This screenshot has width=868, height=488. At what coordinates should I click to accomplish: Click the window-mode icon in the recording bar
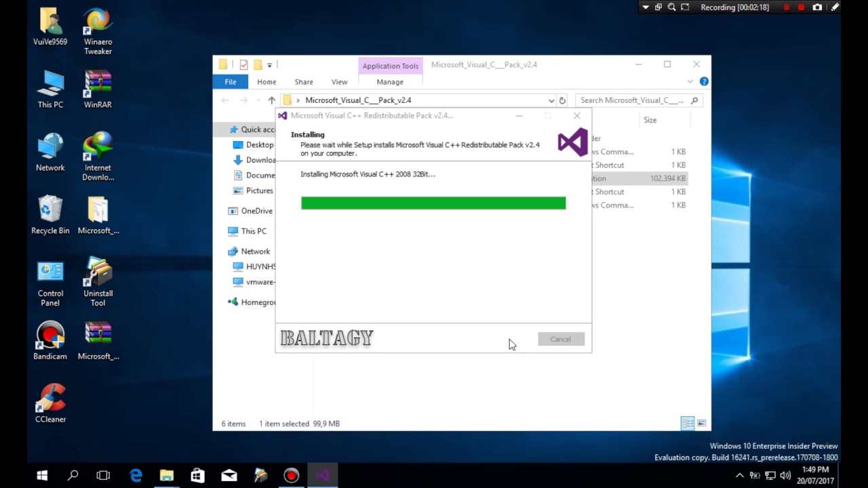pos(658,7)
